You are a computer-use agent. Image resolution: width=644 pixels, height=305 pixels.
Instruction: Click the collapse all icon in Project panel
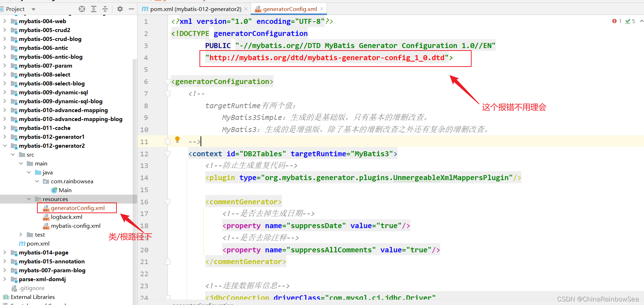click(x=105, y=9)
